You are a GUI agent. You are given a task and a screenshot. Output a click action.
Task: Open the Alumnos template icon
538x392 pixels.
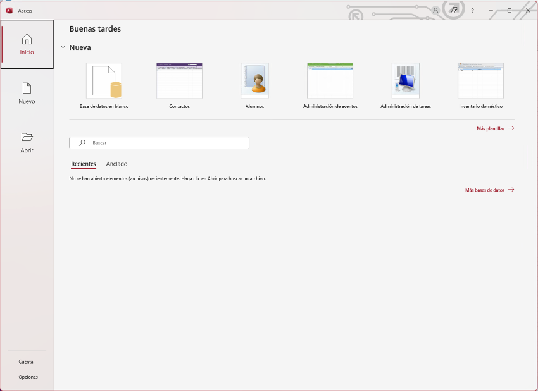(x=254, y=81)
